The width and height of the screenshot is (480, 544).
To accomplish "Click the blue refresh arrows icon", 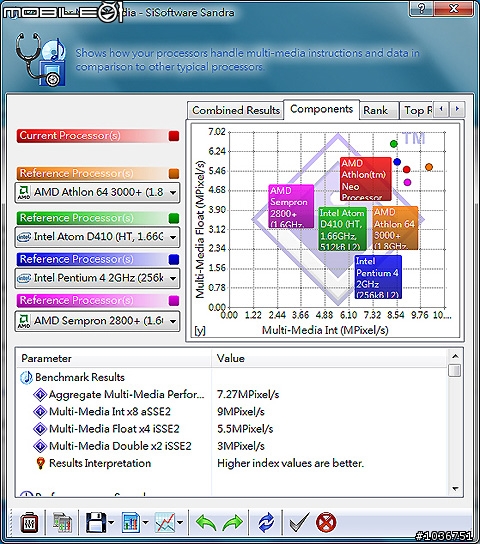I will tap(266, 522).
